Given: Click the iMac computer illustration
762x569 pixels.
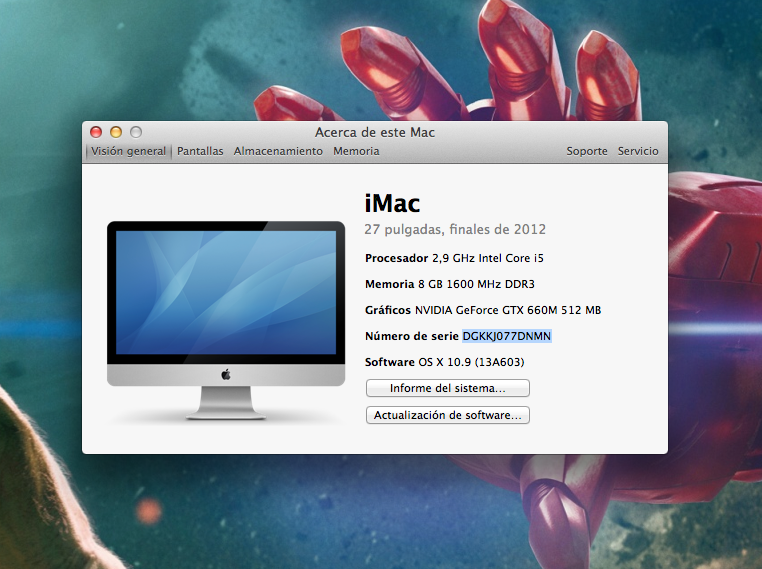Looking at the screenshot, I should tap(226, 320).
